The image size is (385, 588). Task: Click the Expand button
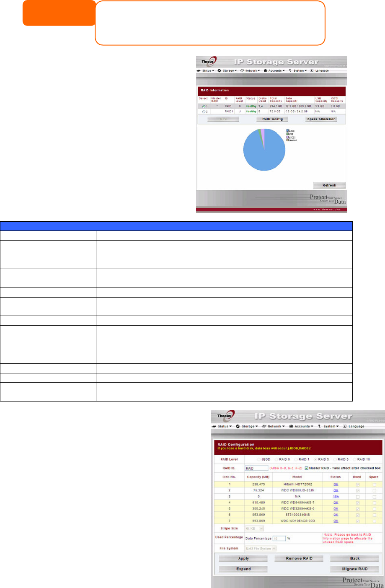coord(243,569)
